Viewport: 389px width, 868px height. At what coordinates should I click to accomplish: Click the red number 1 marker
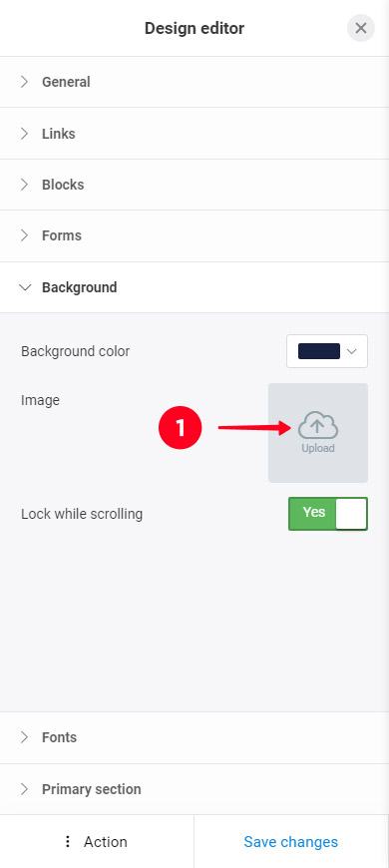(x=180, y=427)
